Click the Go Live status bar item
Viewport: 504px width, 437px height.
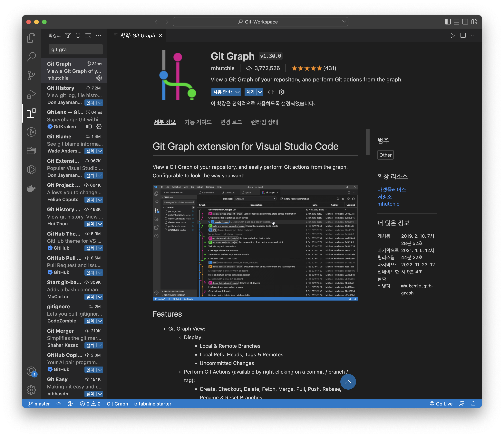point(441,404)
